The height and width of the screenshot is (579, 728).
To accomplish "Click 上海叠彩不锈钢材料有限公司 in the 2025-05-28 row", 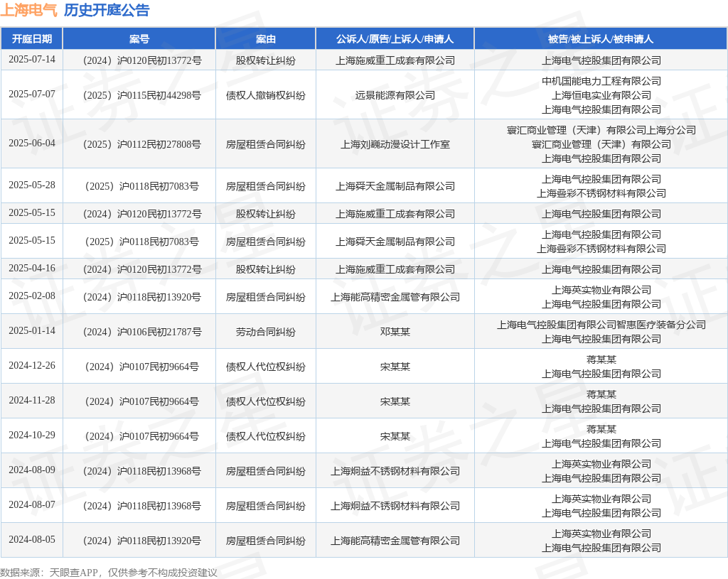I will point(601,193).
